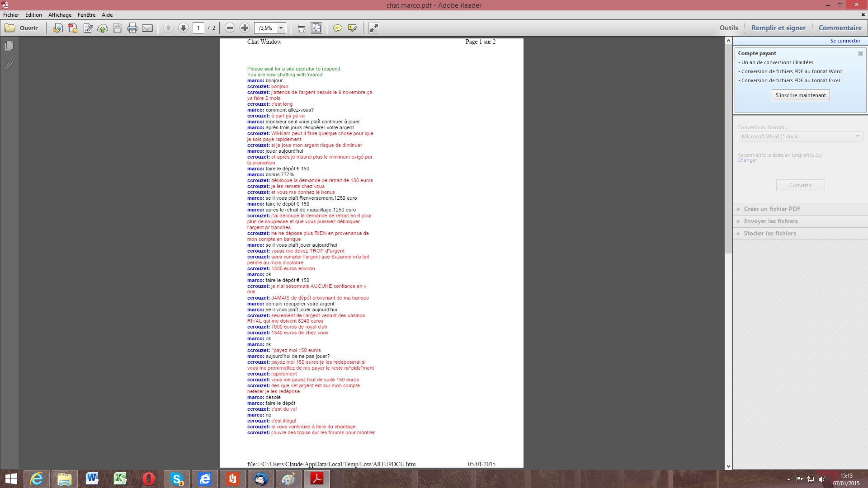Screen dimensions: 868x488
Task: Open Thunderbird in the taskbar
Action: (261, 479)
